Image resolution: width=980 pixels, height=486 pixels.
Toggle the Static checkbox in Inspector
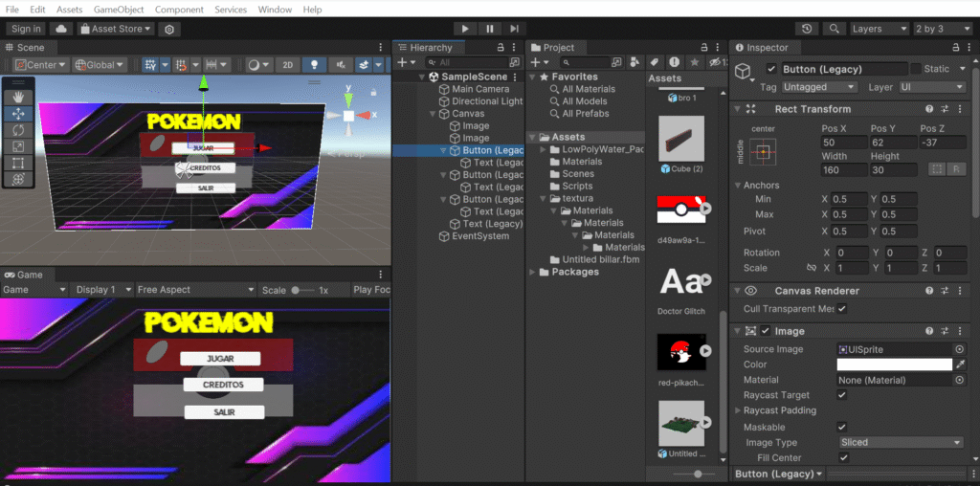point(916,69)
